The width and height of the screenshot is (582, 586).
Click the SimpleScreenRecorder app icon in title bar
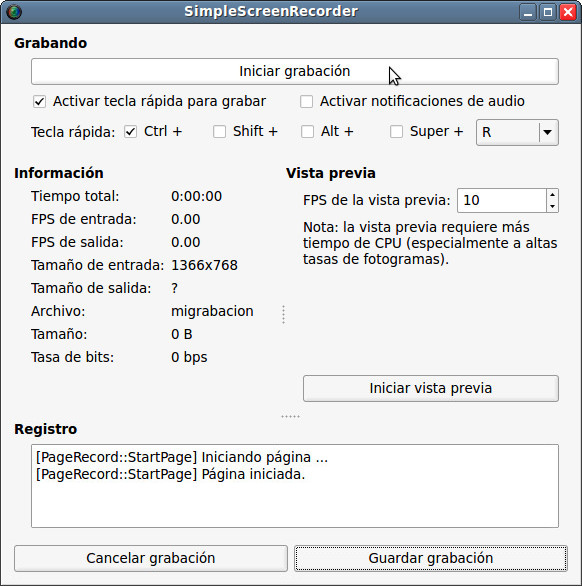coord(14,12)
